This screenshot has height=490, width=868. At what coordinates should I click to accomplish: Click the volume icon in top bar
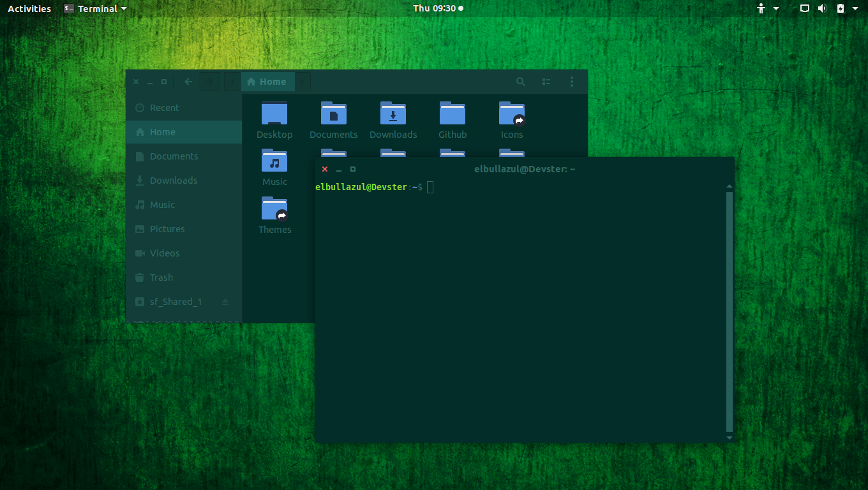pyautogui.click(x=822, y=8)
